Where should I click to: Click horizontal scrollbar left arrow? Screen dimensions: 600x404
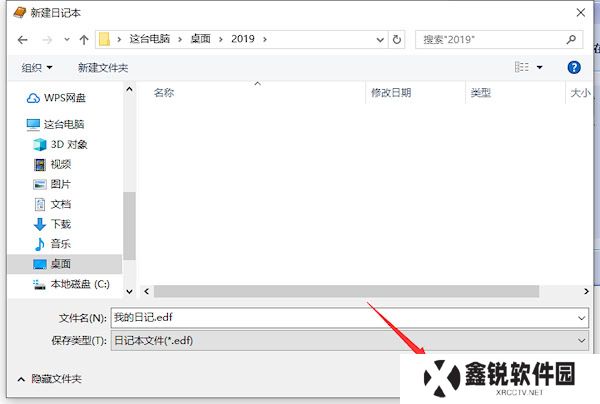147,292
